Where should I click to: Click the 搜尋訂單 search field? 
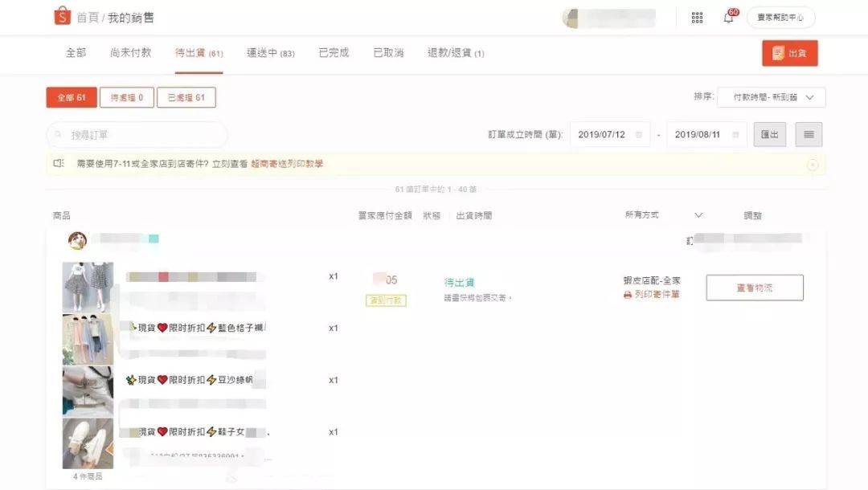point(137,134)
